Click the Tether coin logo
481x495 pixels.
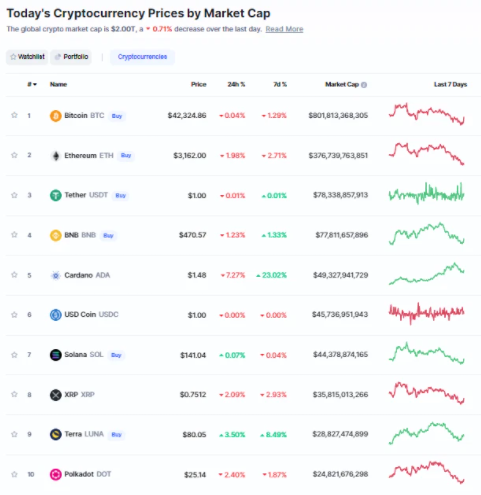click(56, 195)
